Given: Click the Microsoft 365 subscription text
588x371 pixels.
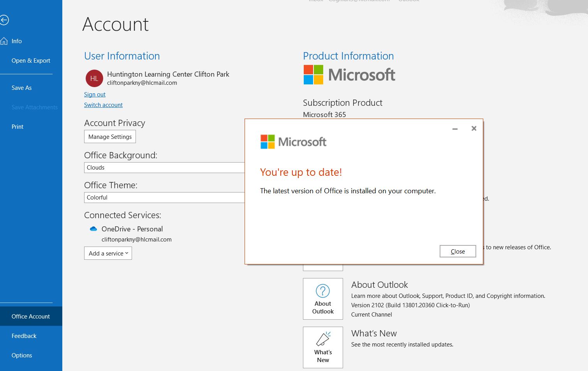Looking at the screenshot, I should (324, 115).
